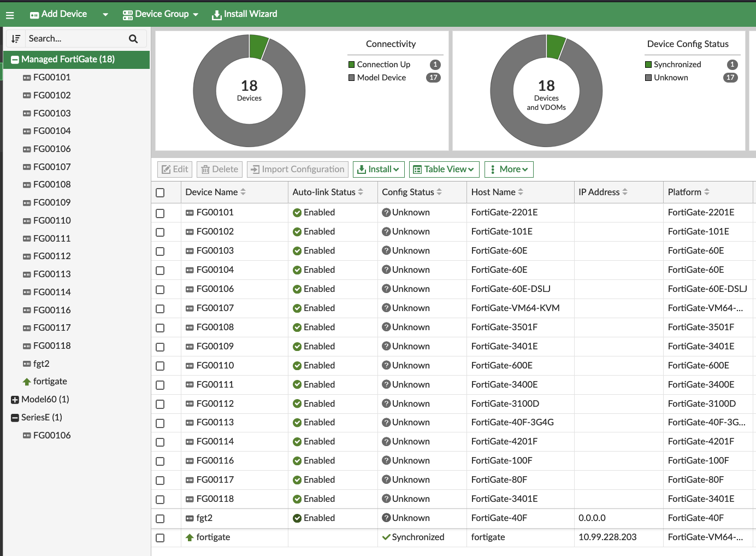Check the FG00106 row checkbox
Image resolution: width=756 pixels, height=556 pixels.
coord(160,290)
